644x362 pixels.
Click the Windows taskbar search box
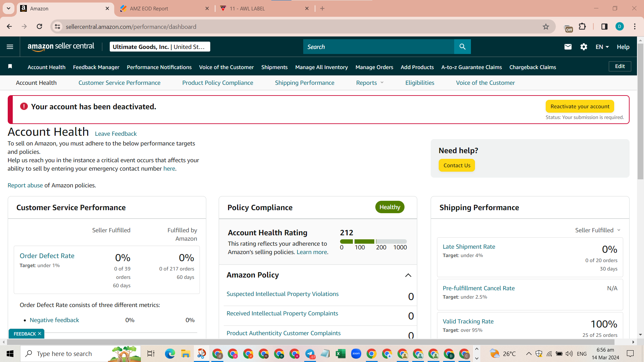tap(80, 354)
